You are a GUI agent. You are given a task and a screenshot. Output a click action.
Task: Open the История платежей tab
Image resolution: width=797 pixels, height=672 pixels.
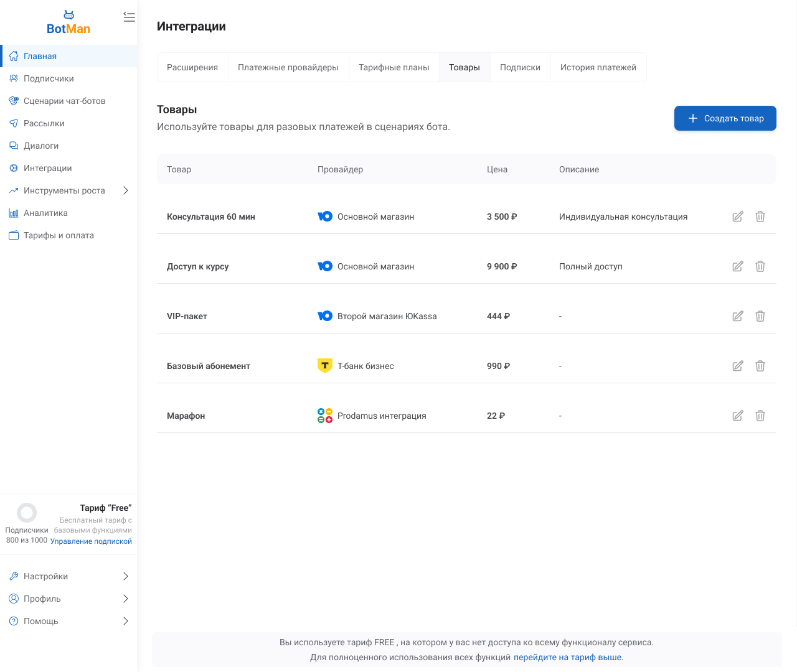pos(598,67)
